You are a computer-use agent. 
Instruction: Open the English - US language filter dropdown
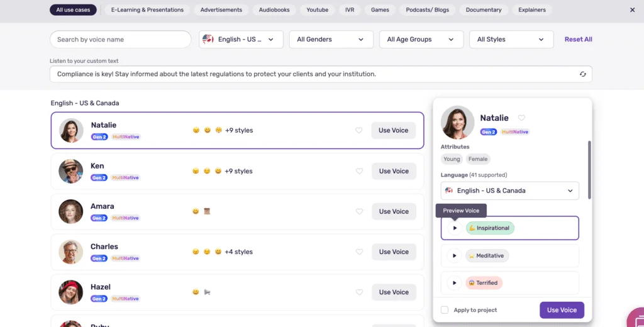tap(241, 40)
